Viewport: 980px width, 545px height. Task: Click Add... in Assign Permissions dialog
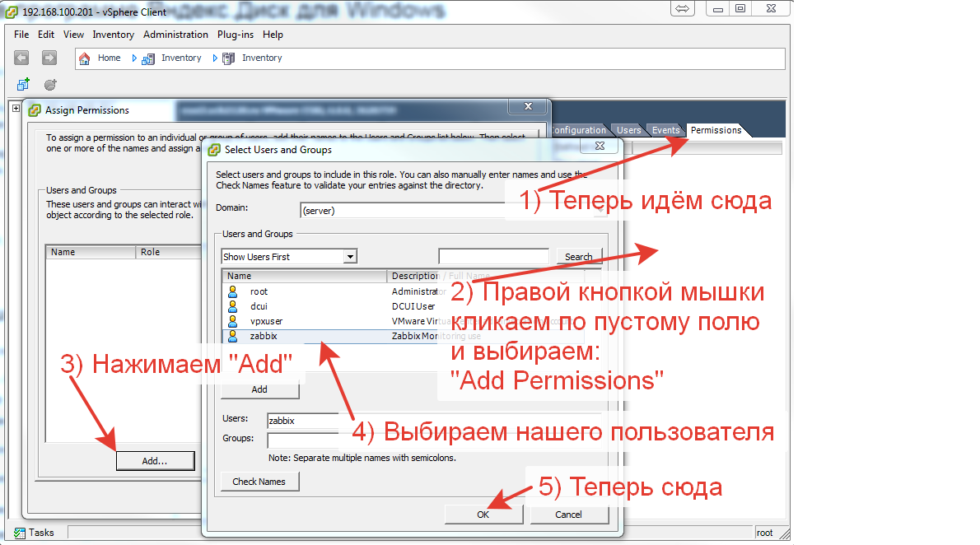pos(155,461)
